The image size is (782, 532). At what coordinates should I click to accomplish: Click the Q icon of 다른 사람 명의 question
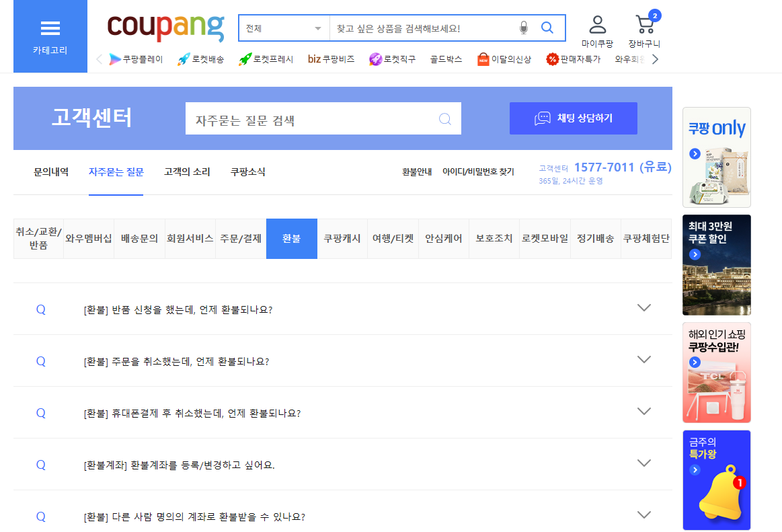point(41,517)
